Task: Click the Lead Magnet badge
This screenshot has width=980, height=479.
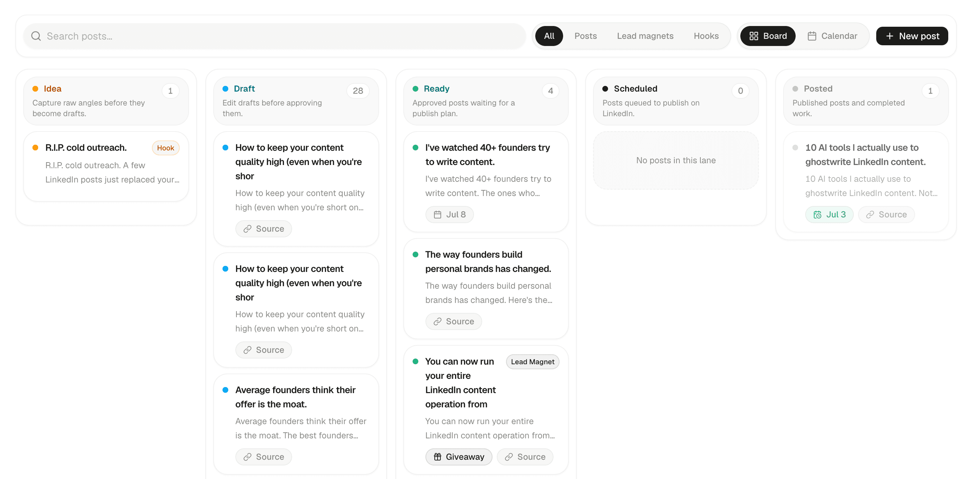Action: [532, 362]
